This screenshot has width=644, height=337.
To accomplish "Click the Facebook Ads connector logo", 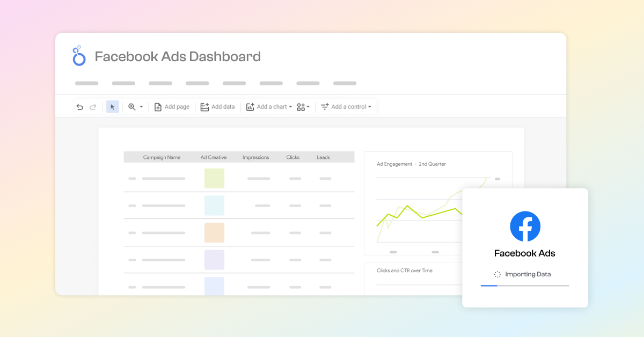I will [525, 226].
